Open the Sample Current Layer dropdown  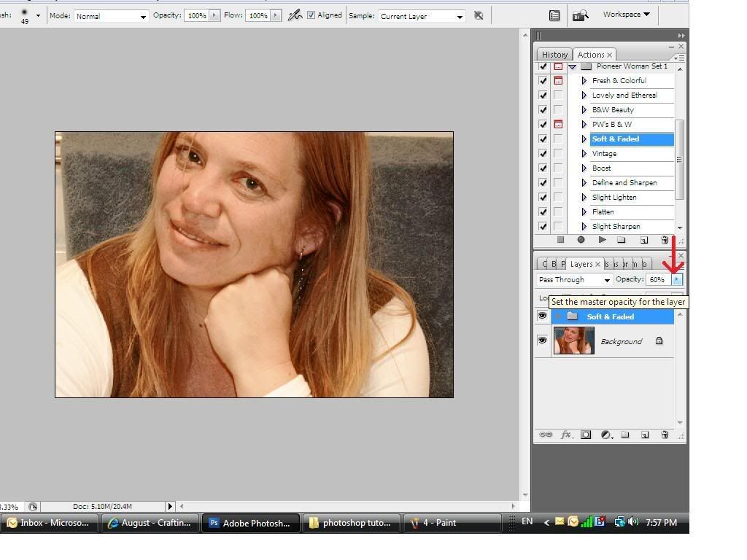(x=422, y=16)
